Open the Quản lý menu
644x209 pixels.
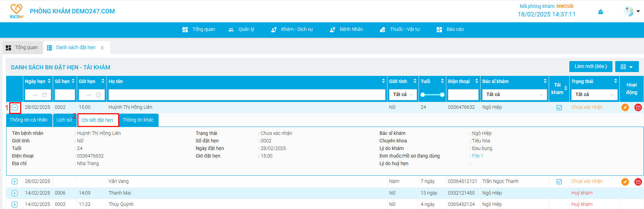241,30
